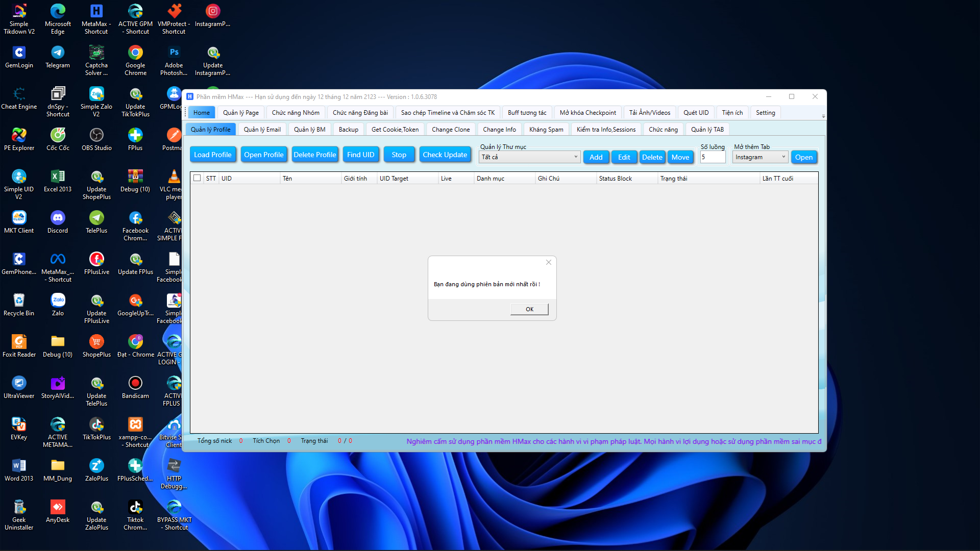Open the dnSpy Shortcut desktop icon
980x551 pixels.
pos(58,101)
